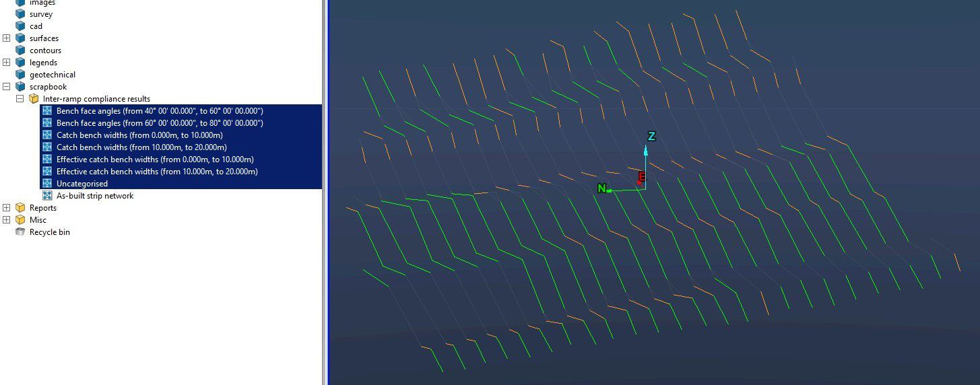The width and height of the screenshot is (980, 385).
Task: Click the images container cube icon
Action: [20, 3]
